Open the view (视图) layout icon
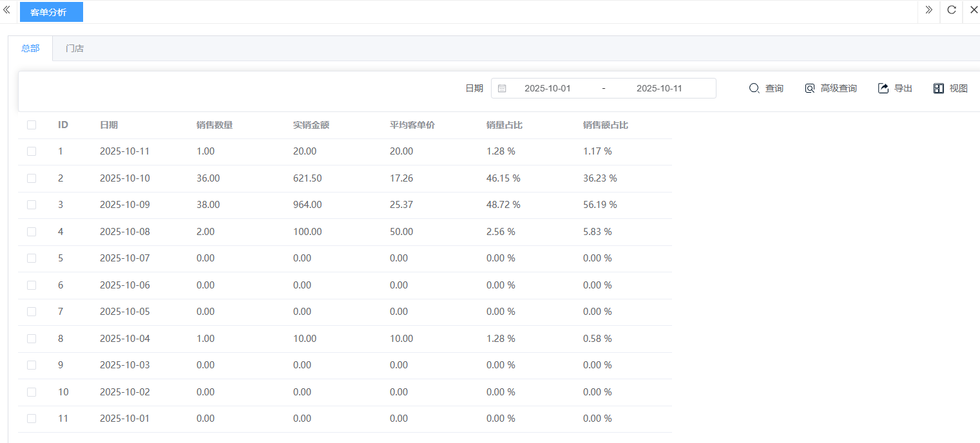The width and height of the screenshot is (980, 443). pyautogui.click(x=939, y=88)
